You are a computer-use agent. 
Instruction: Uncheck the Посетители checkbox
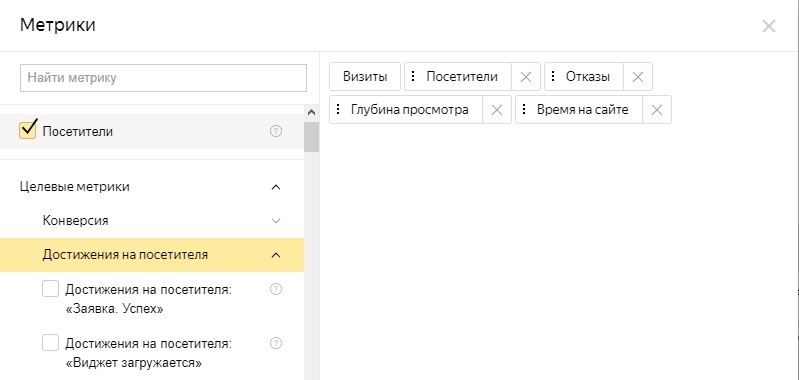pos(28,130)
